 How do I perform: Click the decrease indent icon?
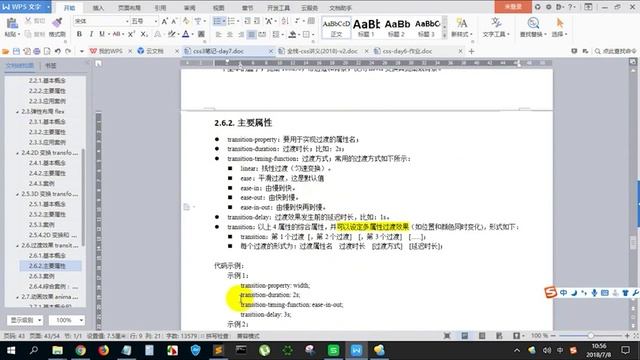pyautogui.click(x=247, y=21)
